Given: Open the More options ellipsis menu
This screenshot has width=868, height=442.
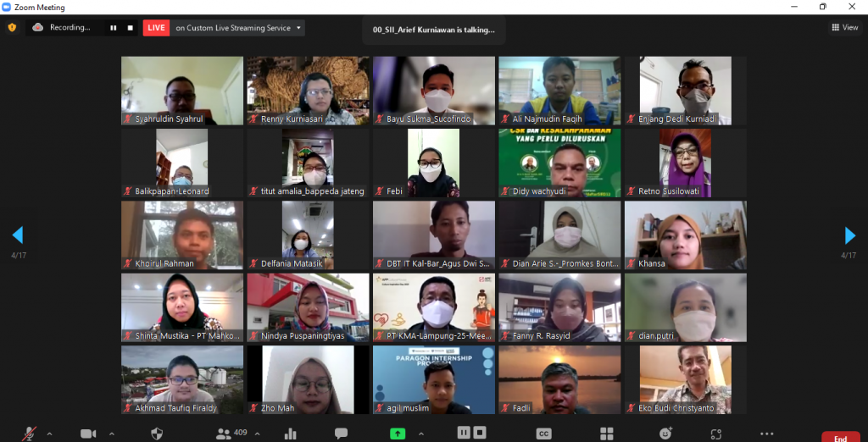Looking at the screenshot, I should tap(767, 434).
